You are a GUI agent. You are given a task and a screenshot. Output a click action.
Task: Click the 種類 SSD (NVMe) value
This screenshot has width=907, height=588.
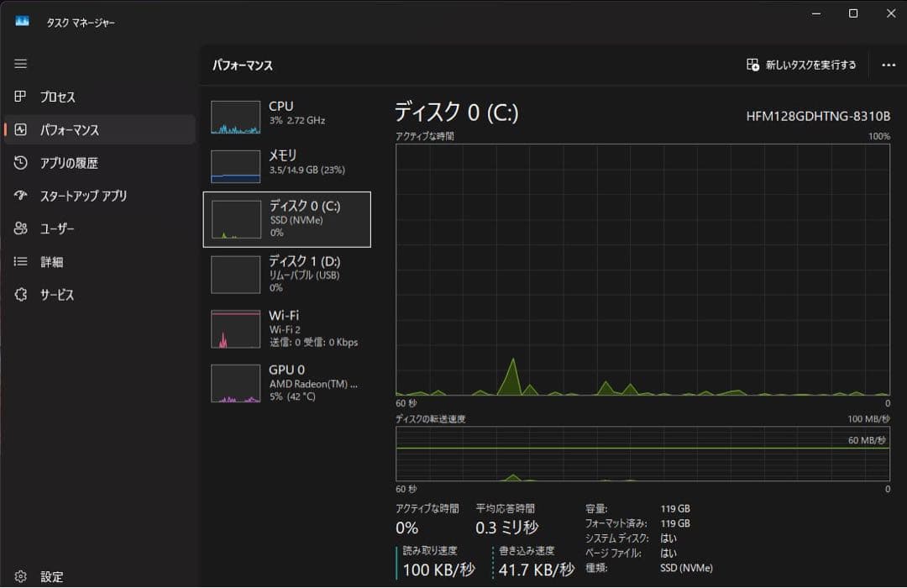point(687,569)
